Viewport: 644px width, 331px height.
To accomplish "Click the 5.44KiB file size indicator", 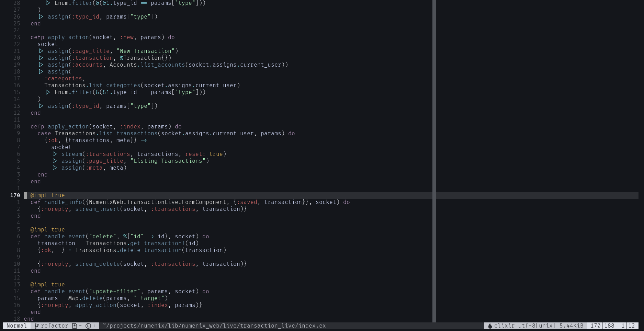I will pyautogui.click(x=571, y=326).
